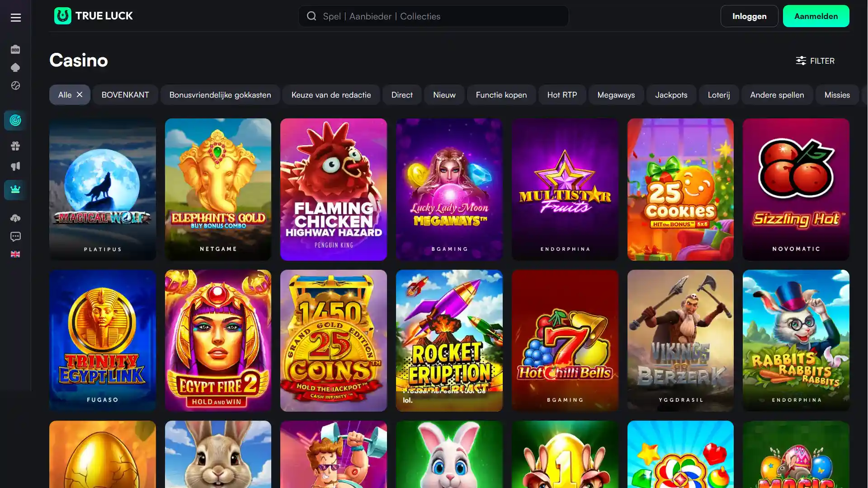This screenshot has height=488, width=868.
Task: Open the 25 Cookies game
Action: (x=680, y=189)
